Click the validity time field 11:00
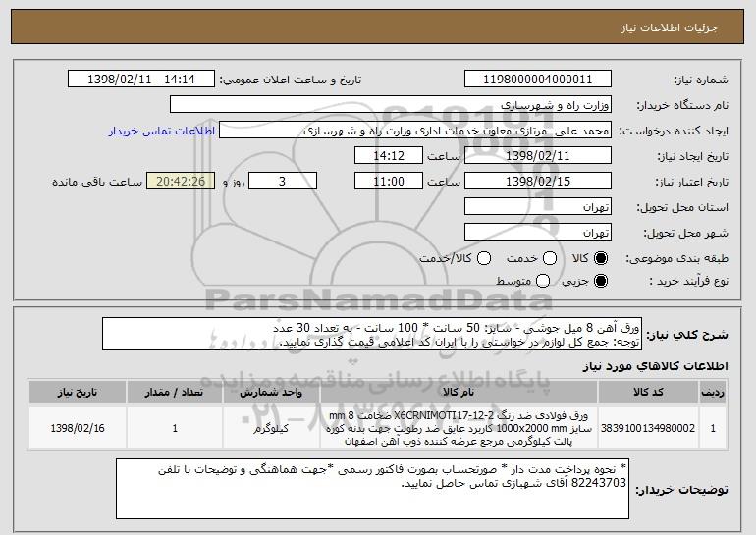Image resolution: width=756 pixels, height=535 pixels. pyautogui.click(x=389, y=182)
